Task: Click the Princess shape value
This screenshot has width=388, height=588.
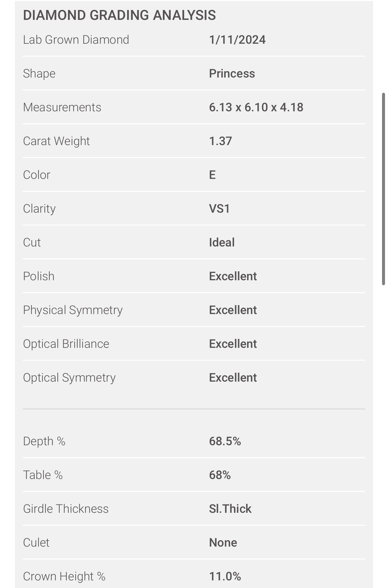Action: (232, 74)
